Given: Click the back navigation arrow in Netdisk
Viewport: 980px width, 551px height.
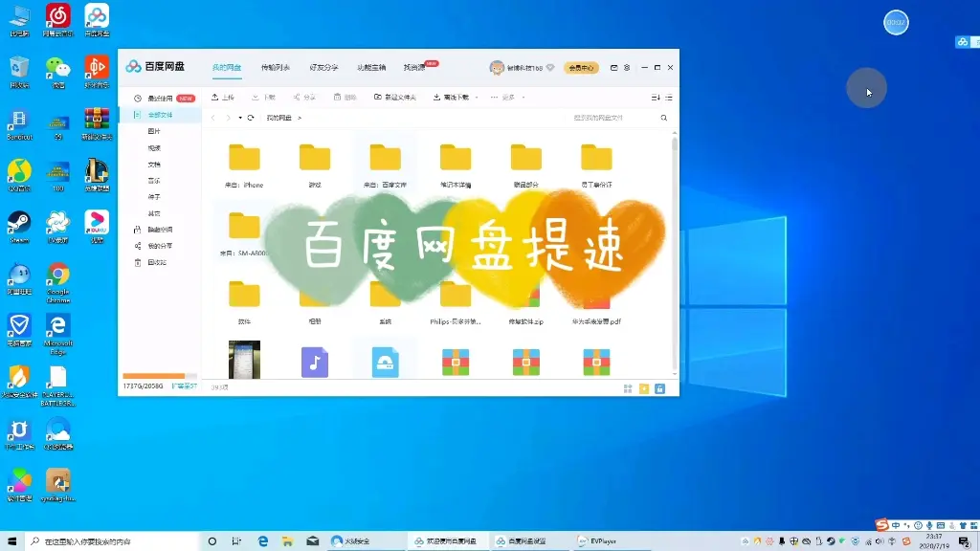Looking at the screenshot, I should click(213, 118).
